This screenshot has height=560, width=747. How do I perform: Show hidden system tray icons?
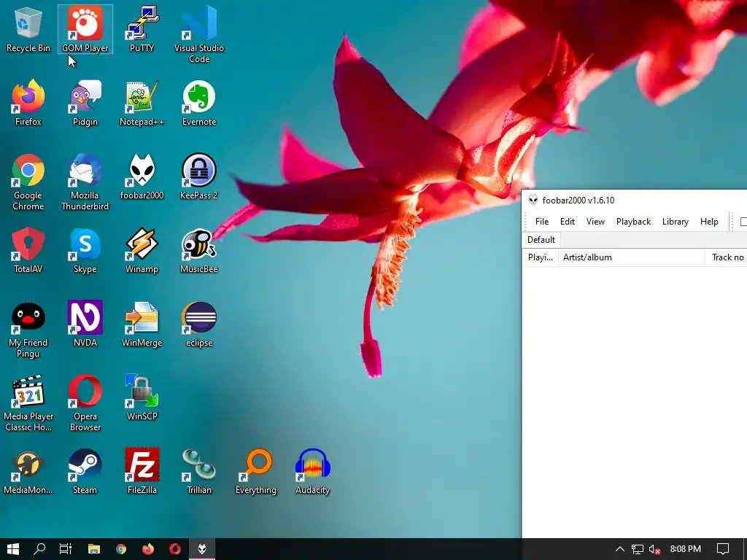(620, 549)
